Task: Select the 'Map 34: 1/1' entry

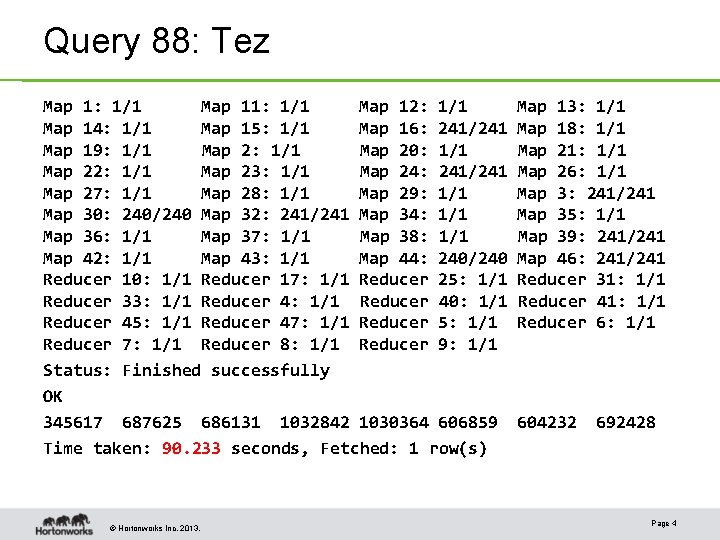Action: click(x=413, y=214)
